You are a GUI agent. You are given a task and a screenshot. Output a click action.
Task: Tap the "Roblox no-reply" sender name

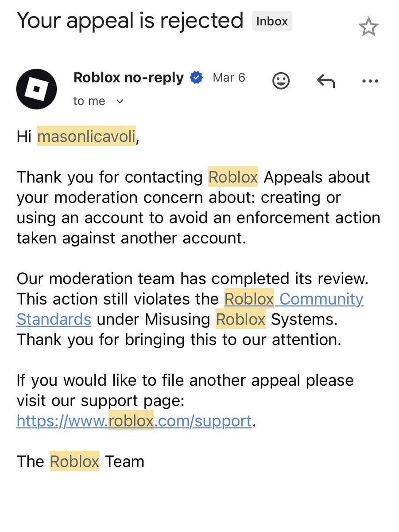click(x=128, y=78)
